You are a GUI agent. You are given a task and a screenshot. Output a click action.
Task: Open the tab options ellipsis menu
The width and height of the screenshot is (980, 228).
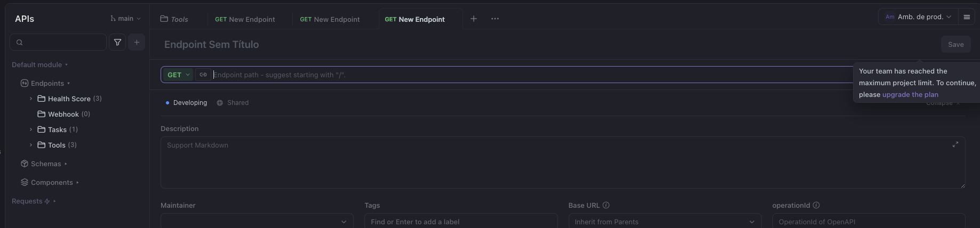point(495,19)
